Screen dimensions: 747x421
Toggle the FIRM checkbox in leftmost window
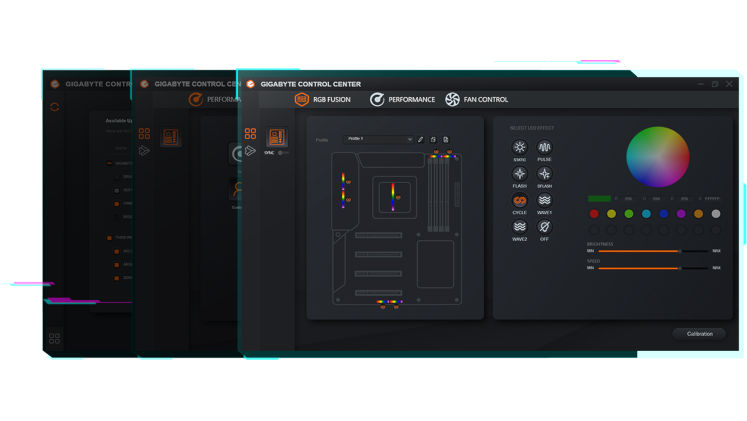pyautogui.click(x=117, y=204)
